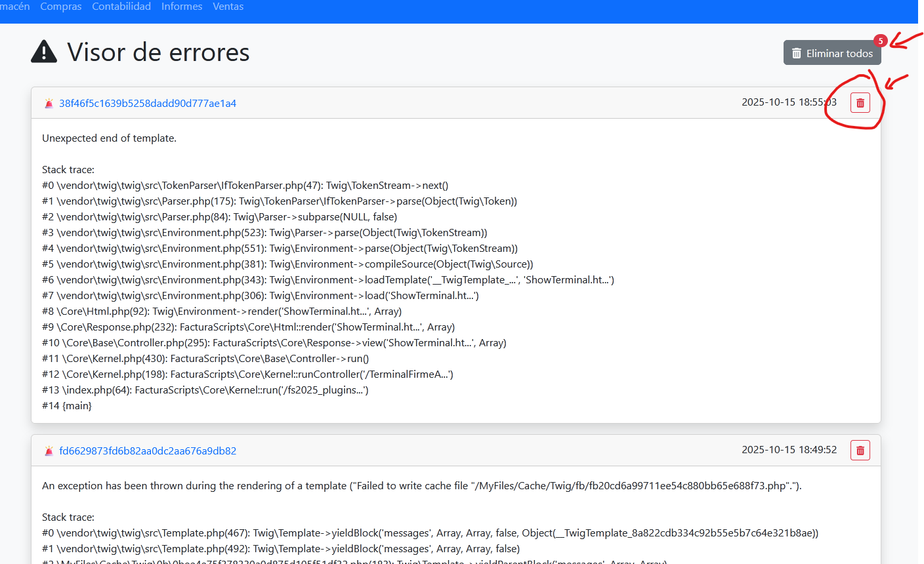Image resolution: width=924 pixels, height=564 pixels.
Task: Delete the error logged at 18:55:03
Action: (860, 103)
